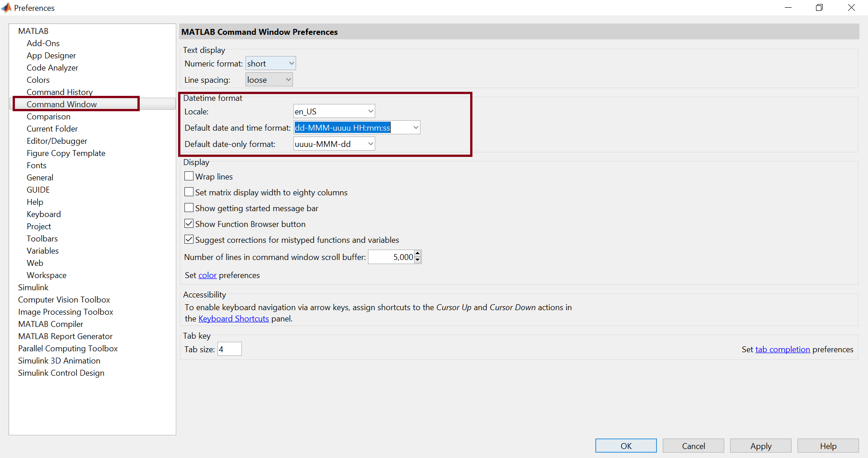
Task: Select MATLAB root in preferences tree
Action: click(33, 31)
